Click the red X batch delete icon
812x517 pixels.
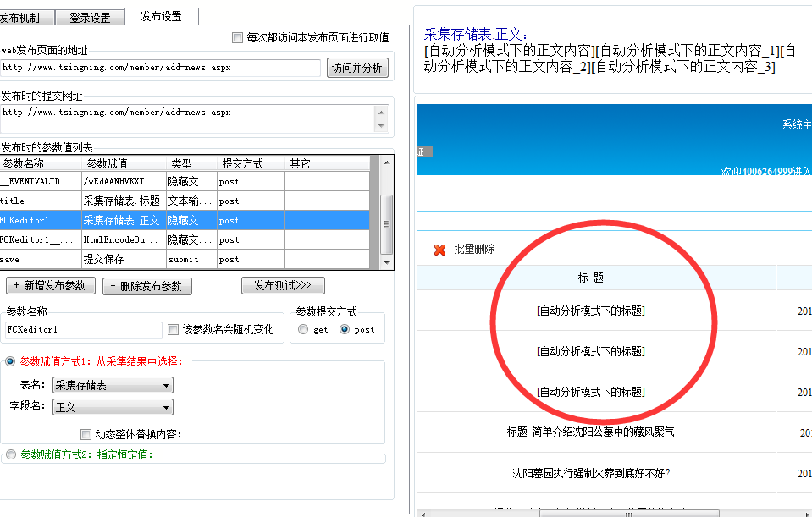click(439, 250)
